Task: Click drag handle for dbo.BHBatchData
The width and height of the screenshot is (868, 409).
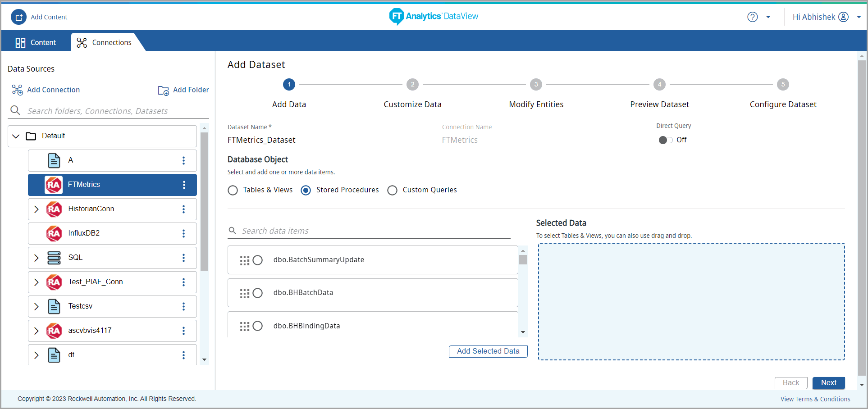Action: (x=244, y=294)
